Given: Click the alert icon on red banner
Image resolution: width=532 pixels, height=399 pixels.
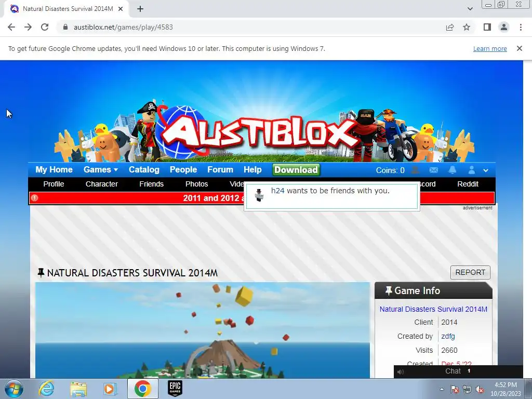Looking at the screenshot, I should click(34, 198).
